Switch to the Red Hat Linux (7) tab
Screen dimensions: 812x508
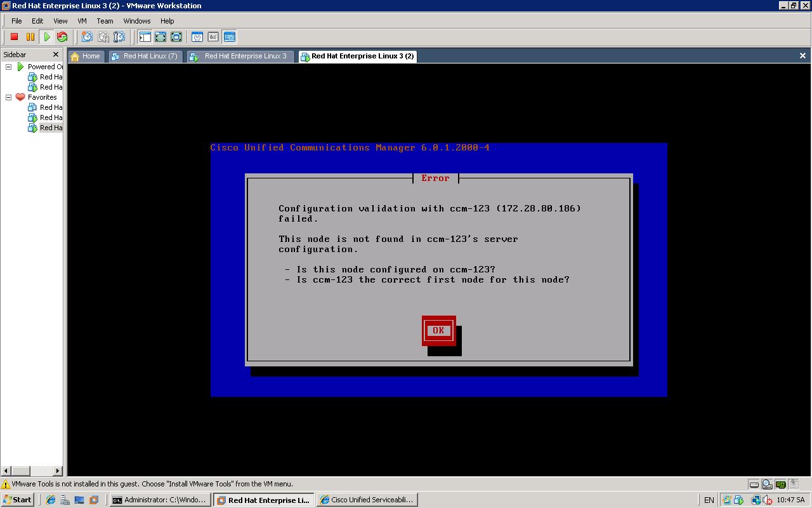(x=147, y=56)
